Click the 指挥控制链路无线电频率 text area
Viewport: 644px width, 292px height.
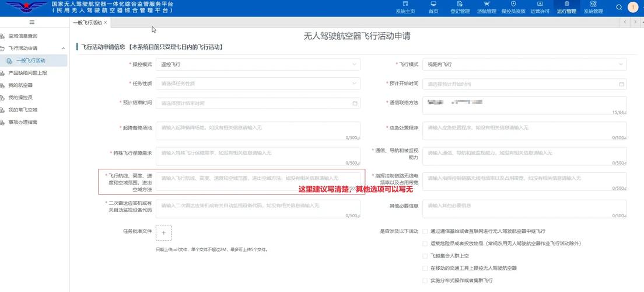pos(524,182)
